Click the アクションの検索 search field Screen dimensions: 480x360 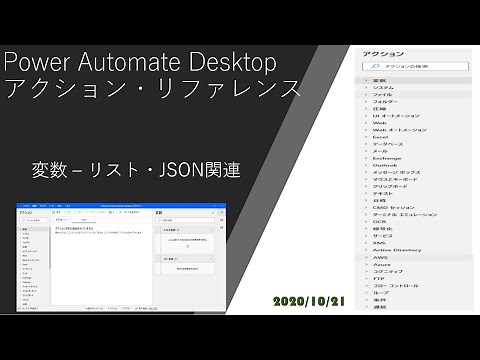[x=415, y=66]
